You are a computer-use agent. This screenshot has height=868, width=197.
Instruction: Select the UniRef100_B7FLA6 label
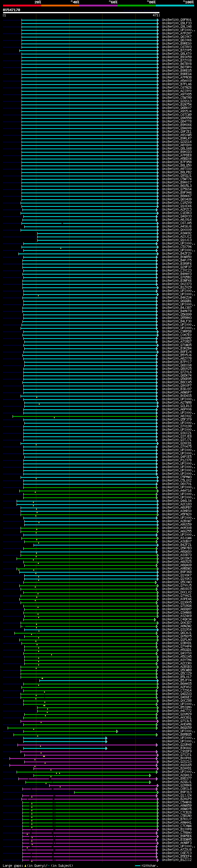click(176, 84)
